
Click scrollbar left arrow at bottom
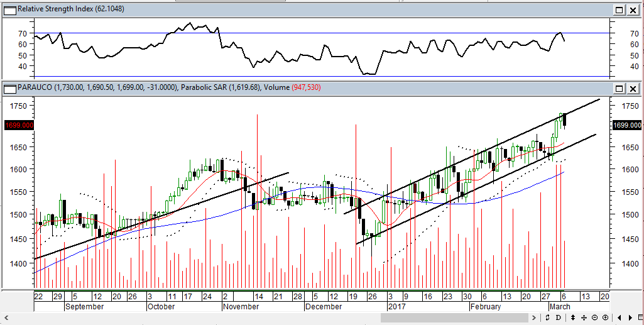(6, 317)
